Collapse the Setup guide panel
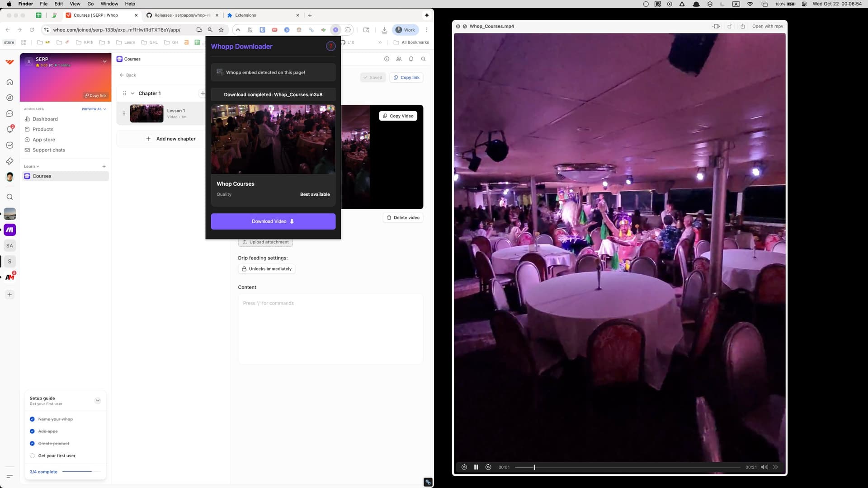 click(x=97, y=400)
